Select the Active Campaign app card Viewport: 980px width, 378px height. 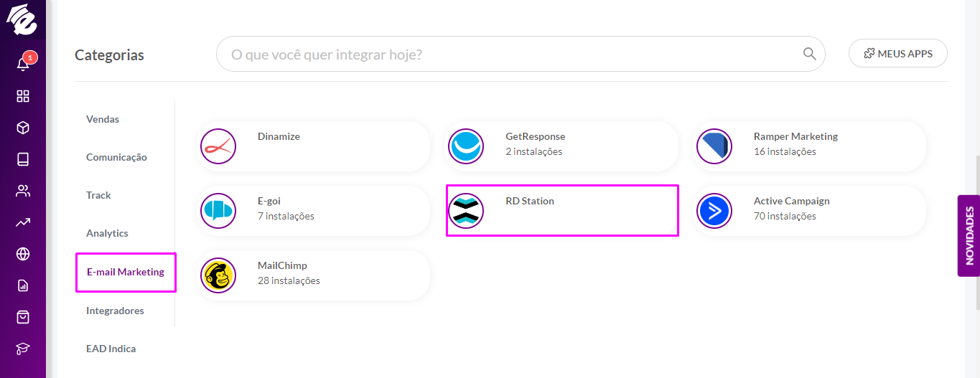coord(809,210)
